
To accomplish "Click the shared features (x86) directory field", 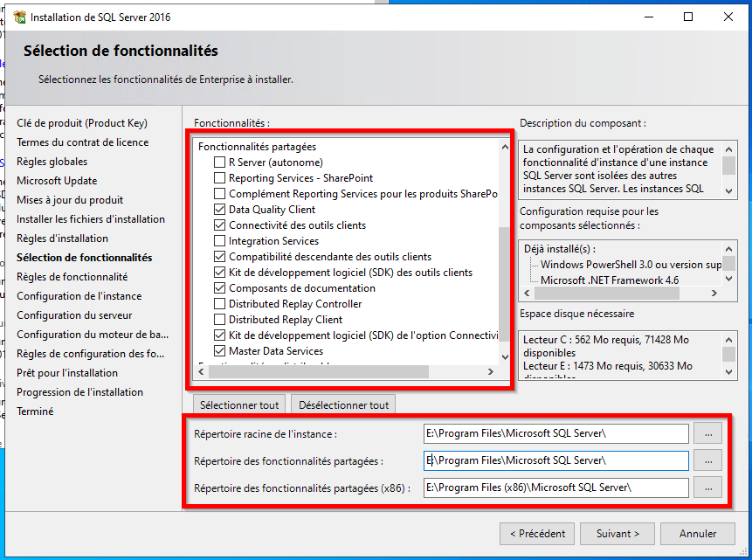I will coord(556,488).
